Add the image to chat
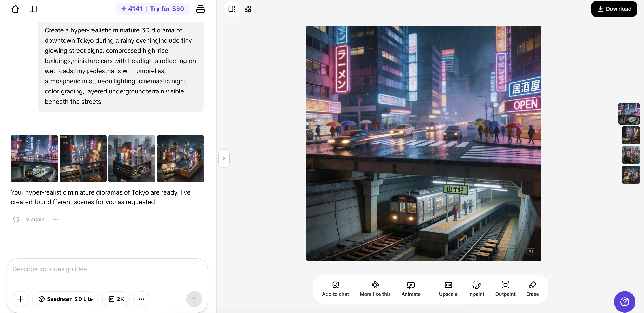 click(335, 289)
